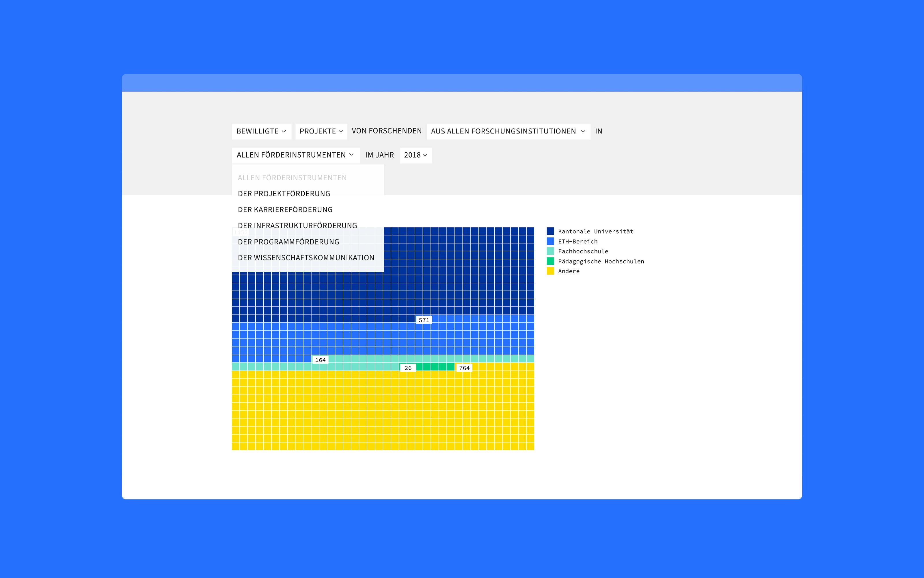The height and width of the screenshot is (578, 924).
Task: Click the VON FORSCHENDEN label
Action: click(x=386, y=131)
